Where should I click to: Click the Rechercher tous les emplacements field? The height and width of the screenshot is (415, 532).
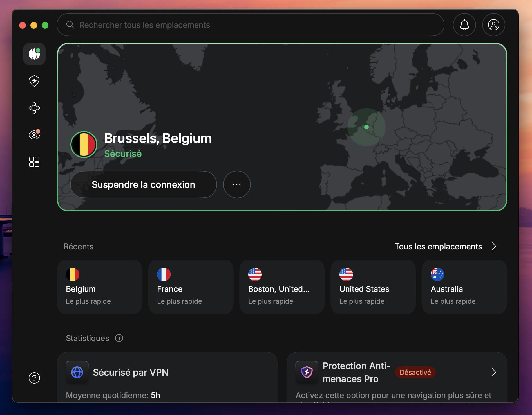[251, 25]
